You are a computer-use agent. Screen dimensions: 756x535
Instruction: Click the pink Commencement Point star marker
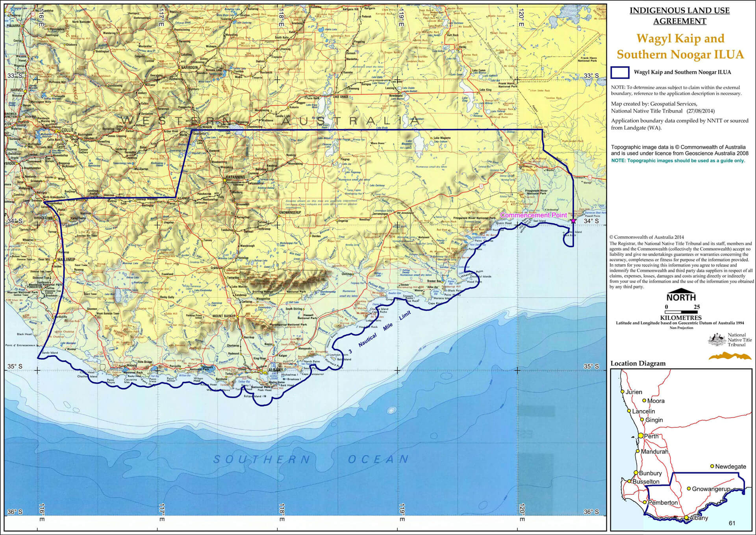tap(573, 221)
